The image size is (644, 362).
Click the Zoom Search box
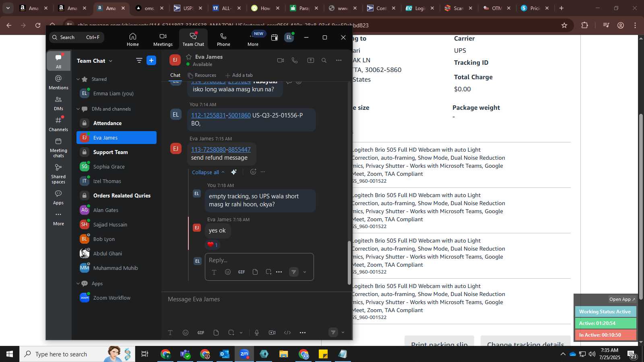(77, 37)
